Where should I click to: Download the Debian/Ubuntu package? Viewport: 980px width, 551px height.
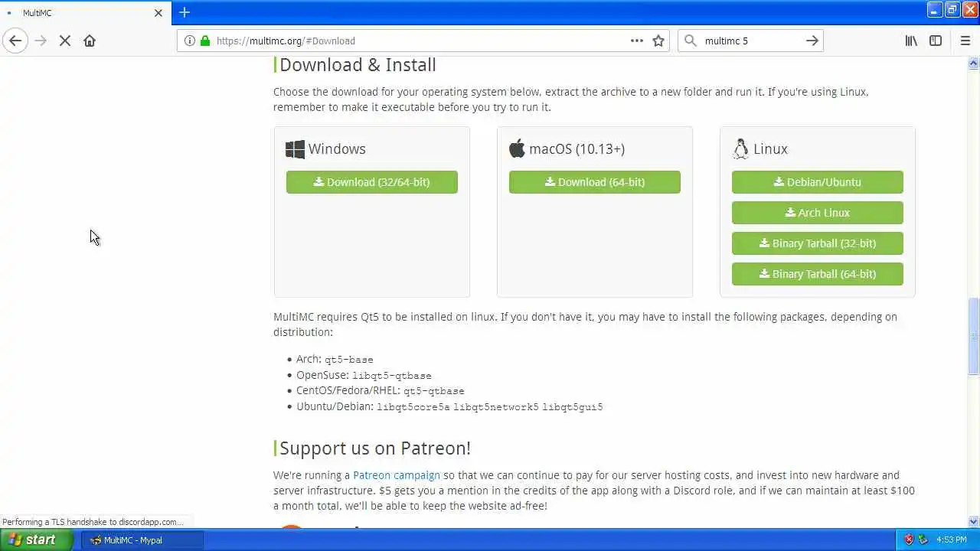pos(818,182)
